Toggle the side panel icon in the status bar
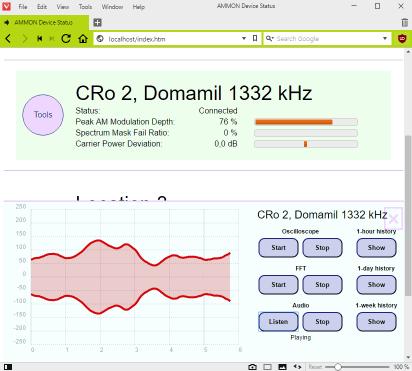412x371 pixels. point(8,367)
